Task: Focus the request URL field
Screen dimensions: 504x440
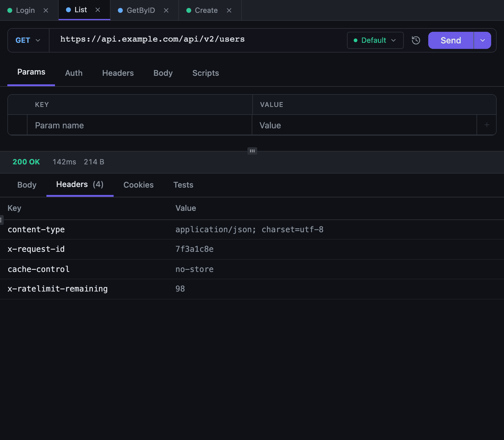Action: pos(198,40)
